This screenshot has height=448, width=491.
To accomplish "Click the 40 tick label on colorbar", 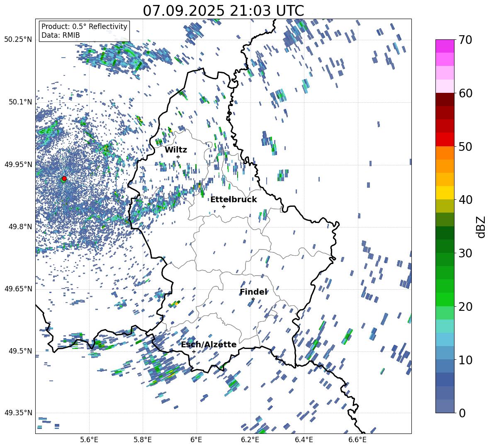I will 465,200.
